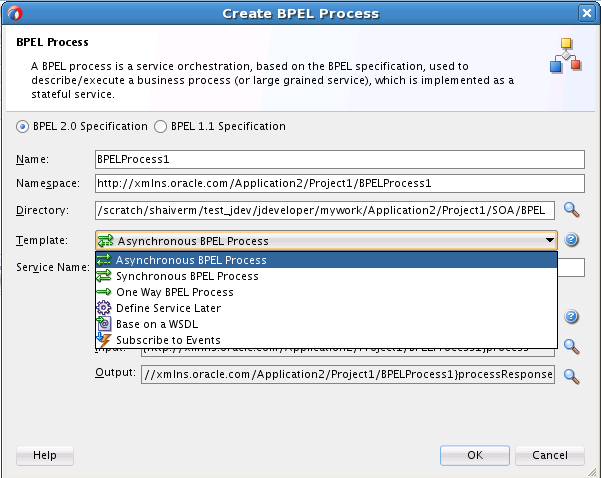Click the Cancel button

550,455
